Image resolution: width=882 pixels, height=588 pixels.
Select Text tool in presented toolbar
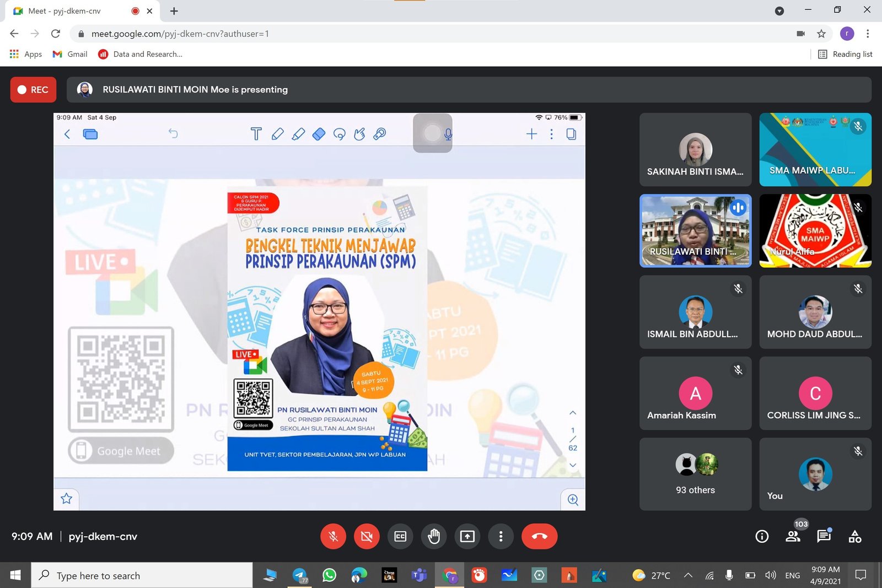pos(256,134)
